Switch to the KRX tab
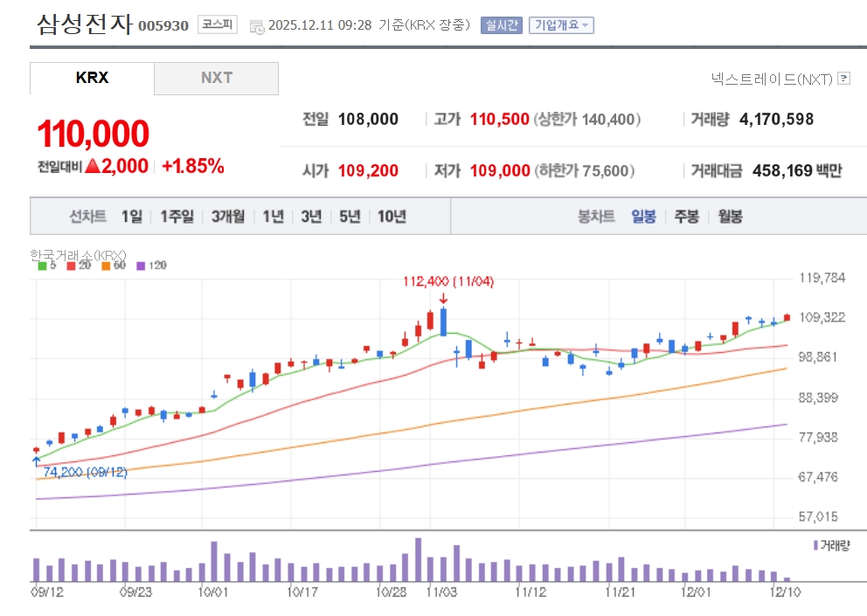This screenshot has width=867, height=616. [x=93, y=78]
